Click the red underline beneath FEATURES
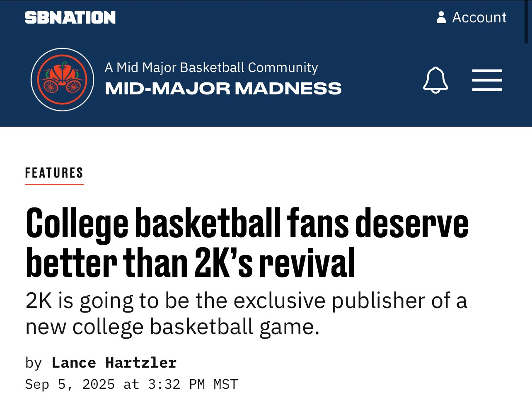Viewport: 532px width, 402px height. tap(54, 184)
